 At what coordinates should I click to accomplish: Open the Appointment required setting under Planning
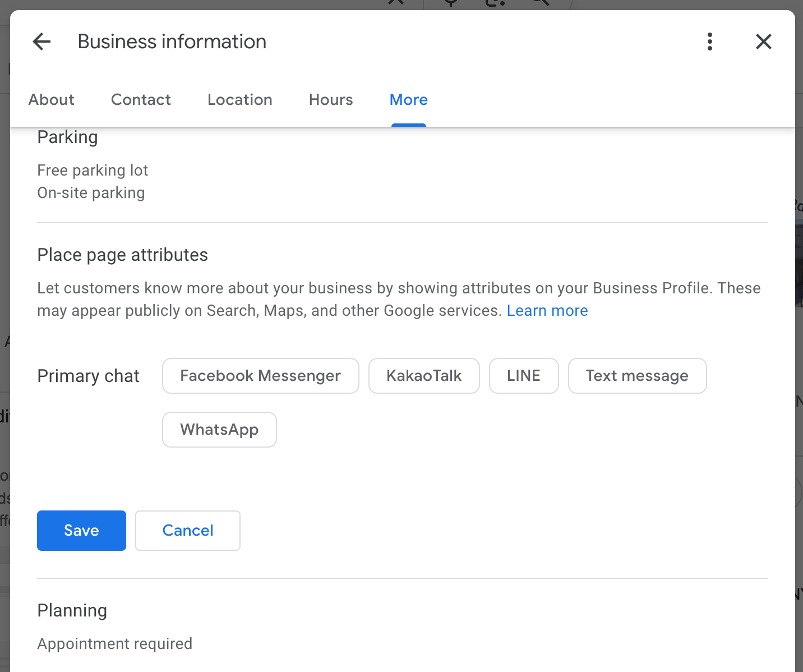pos(114,643)
